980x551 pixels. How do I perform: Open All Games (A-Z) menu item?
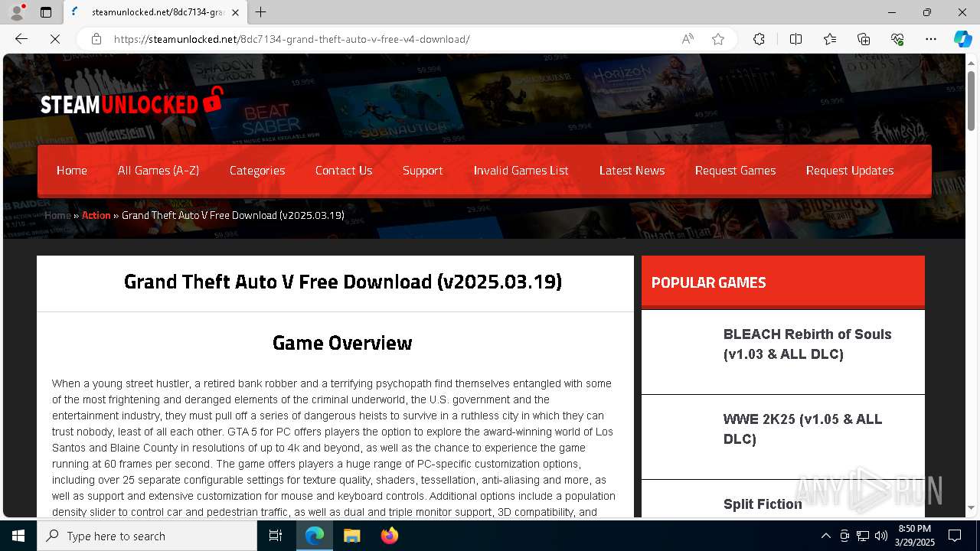(158, 171)
